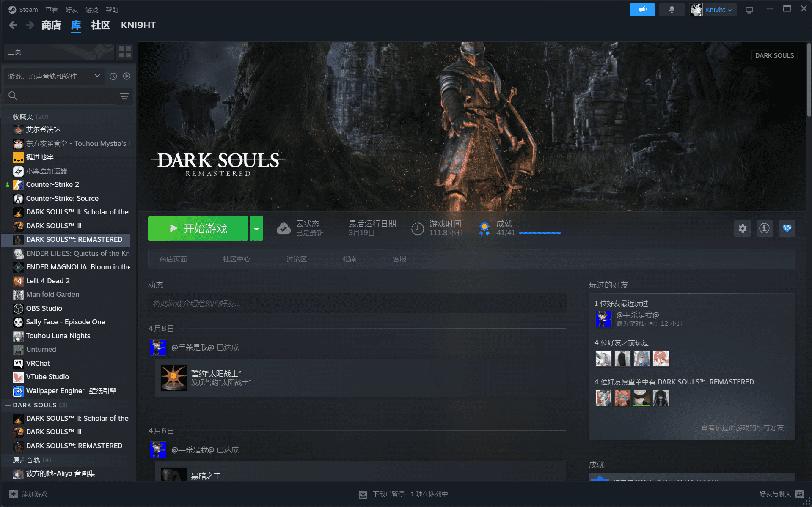Screen dimensions: 812x507
Task: Open friends and chat icon
Action: point(800,494)
